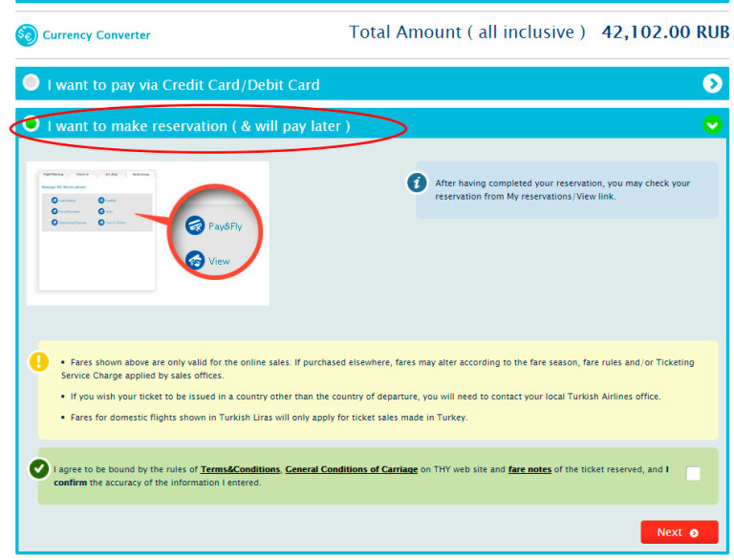Image resolution: width=734 pixels, height=560 pixels.
Task: Click the View icon in the magnified circle
Action: (195, 260)
